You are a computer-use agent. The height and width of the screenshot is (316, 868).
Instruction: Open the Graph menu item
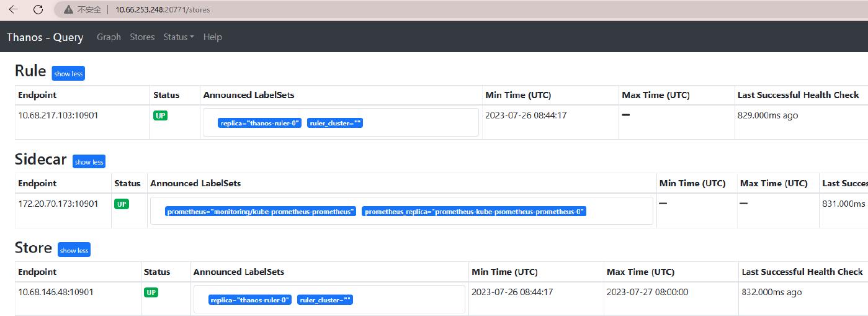(109, 37)
